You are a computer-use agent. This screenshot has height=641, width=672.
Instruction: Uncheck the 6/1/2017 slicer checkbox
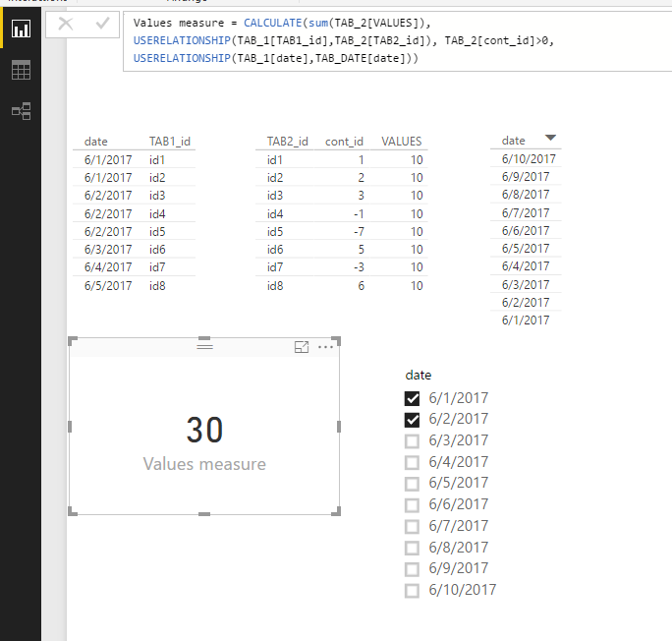tap(412, 398)
